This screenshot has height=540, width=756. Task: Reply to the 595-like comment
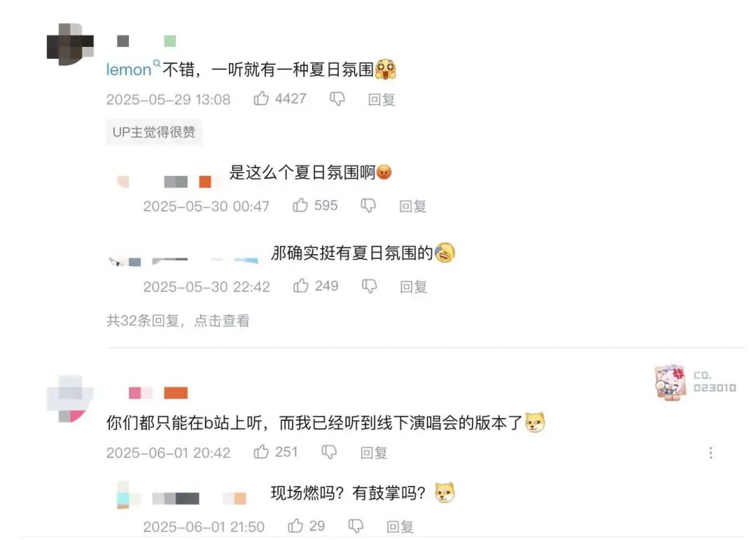[x=413, y=207]
